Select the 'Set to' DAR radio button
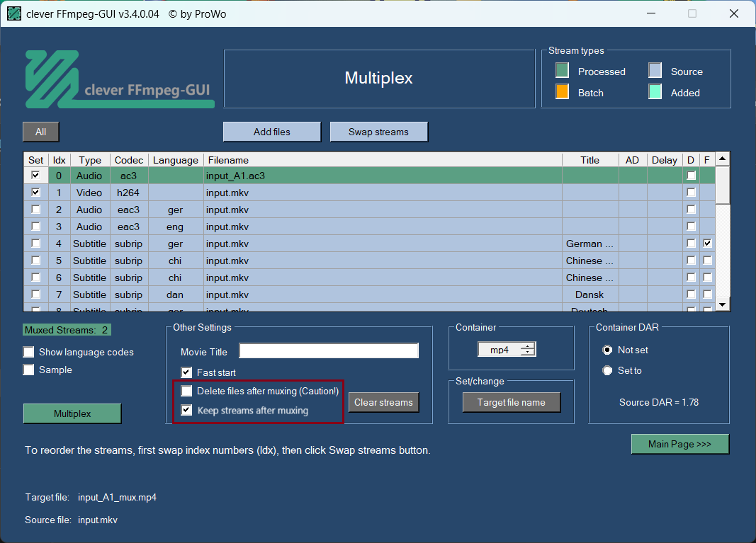The height and width of the screenshot is (543, 756). point(607,370)
